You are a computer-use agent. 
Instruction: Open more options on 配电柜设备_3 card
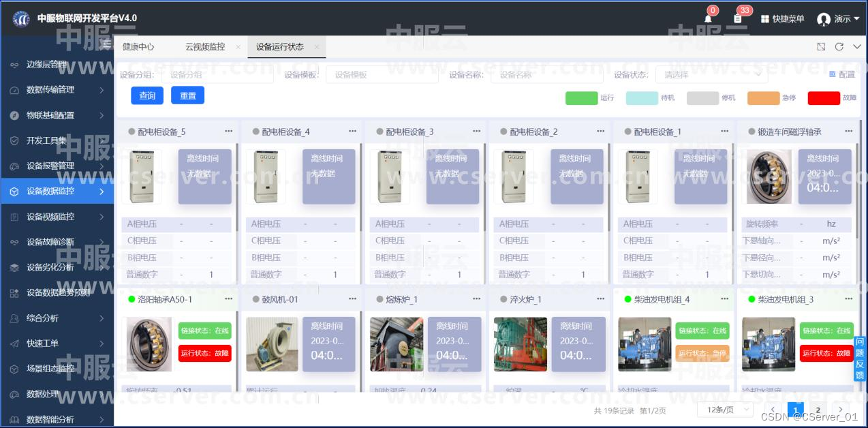476,131
